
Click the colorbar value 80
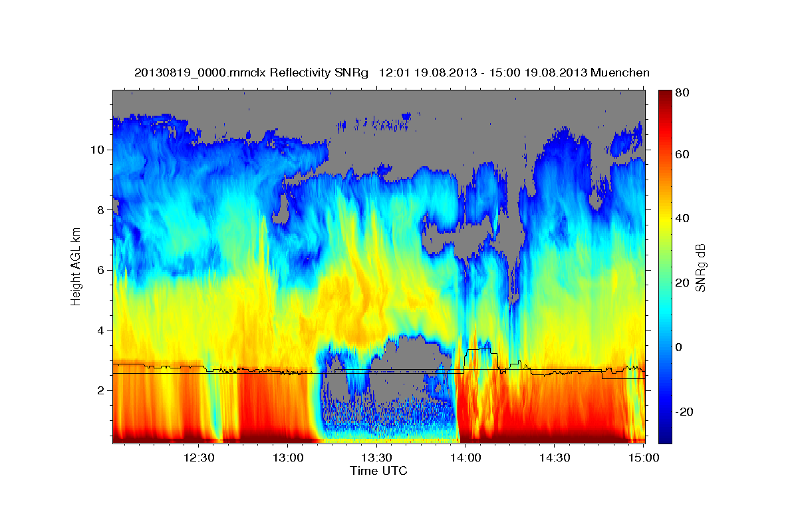click(684, 92)
